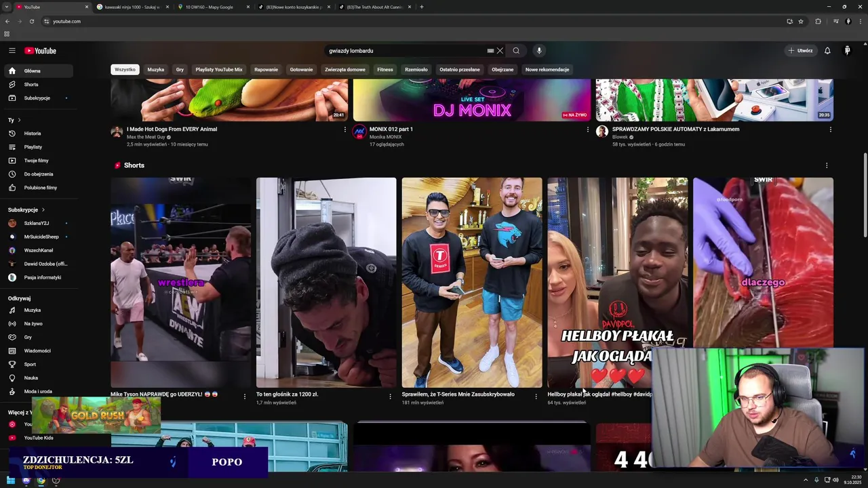This screenshot has height=488, width=868.
Task: Open options for głośnik za 1200 zł short
Action: [390, 396]
